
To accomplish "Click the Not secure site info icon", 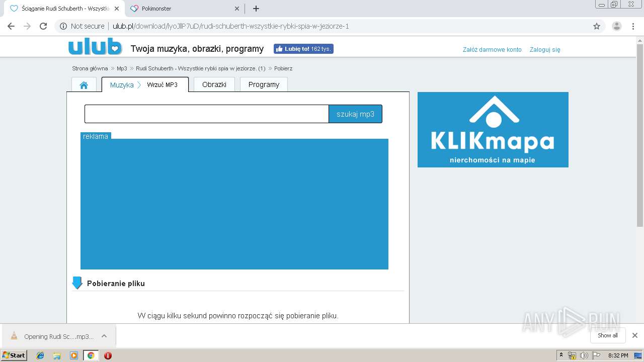I will (63, 26).
